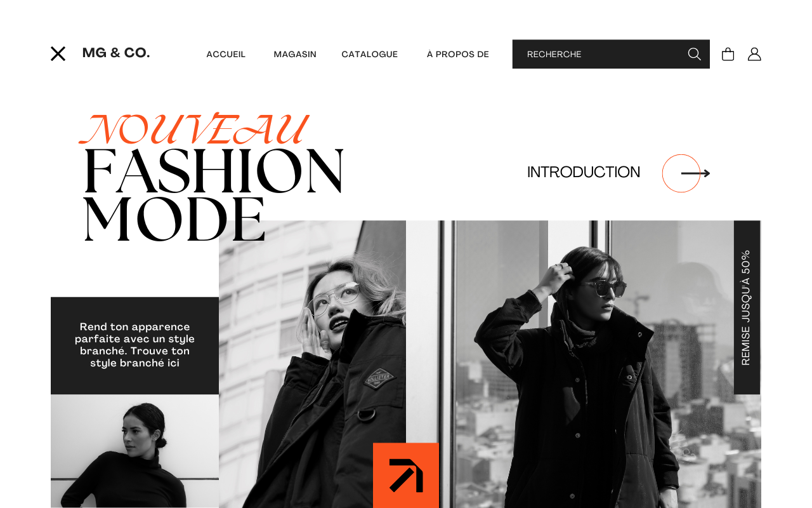812x508 pixels.
Task: Click the orange diagonal arrow square
Action: 406,475
